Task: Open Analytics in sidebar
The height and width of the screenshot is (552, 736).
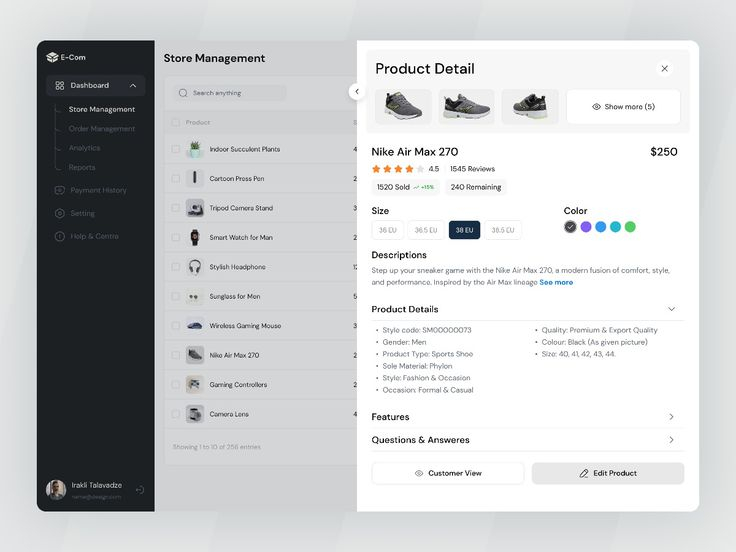Action: pyautogui.click(x=84, y=148)
